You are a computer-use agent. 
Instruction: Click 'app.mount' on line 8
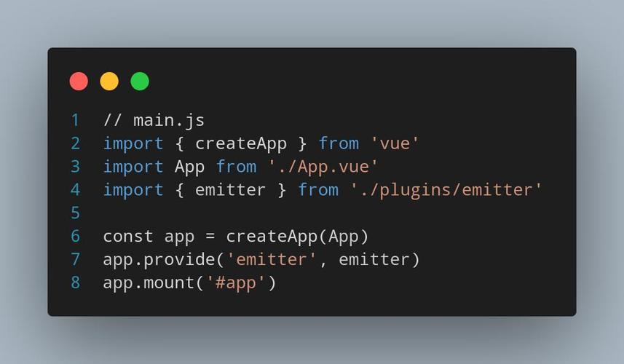149,283
